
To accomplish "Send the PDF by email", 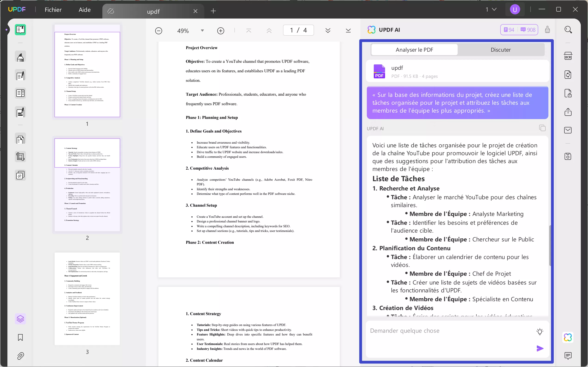I will 568,130.
